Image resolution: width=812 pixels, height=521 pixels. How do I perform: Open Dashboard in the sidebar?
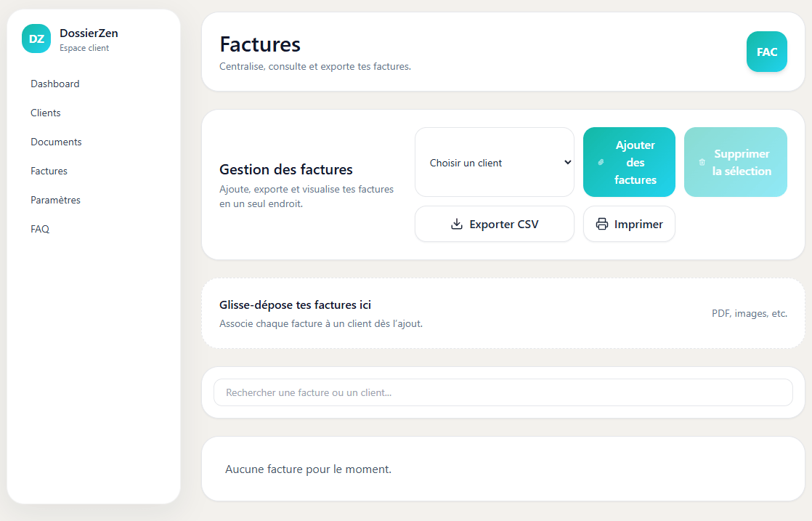tap(55, 84)
